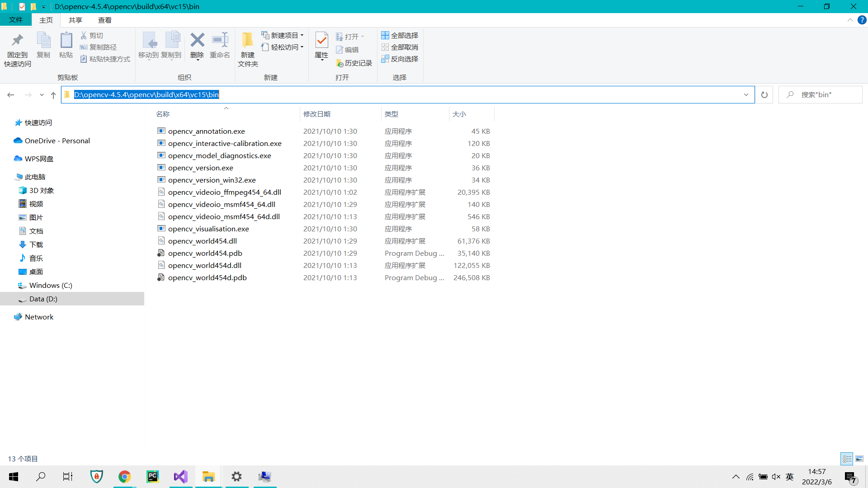868x488 pixels.
Task: Open the 文件 menu
Action: [x=16, y=20]
